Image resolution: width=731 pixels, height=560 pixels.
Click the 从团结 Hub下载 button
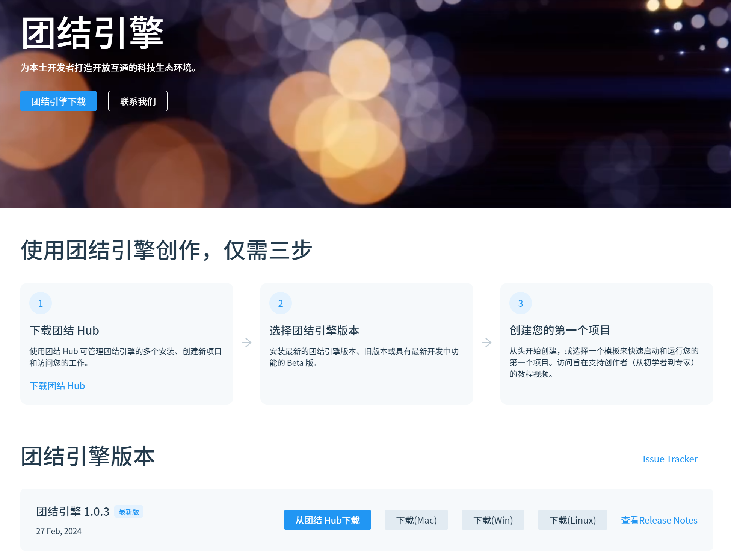[327, 520]
